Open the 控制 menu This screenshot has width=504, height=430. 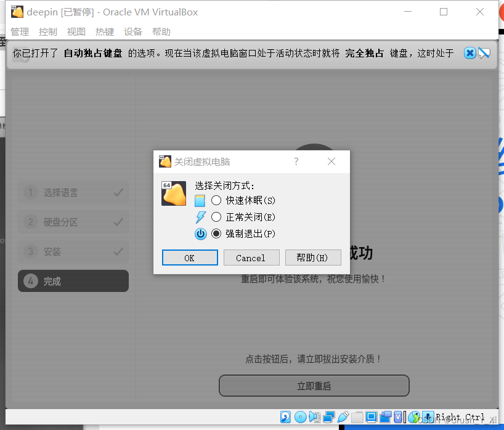coord(47,31)
